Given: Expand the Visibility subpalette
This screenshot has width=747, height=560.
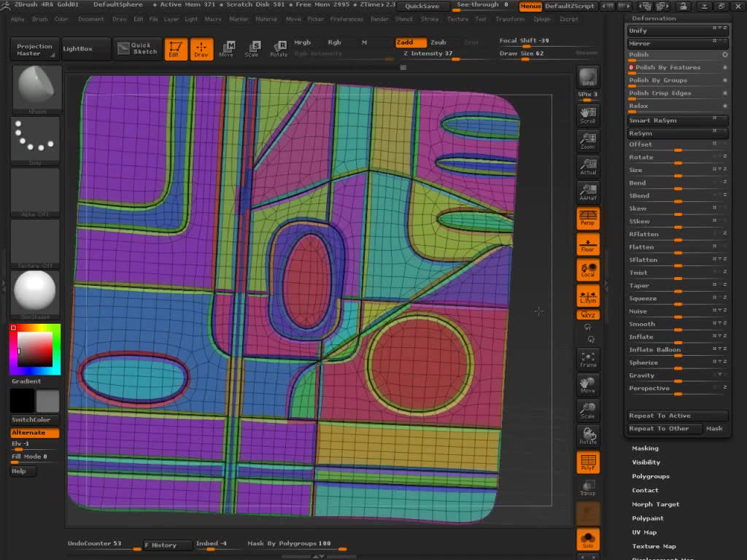Looking at the screenshot, I should 646,462.
